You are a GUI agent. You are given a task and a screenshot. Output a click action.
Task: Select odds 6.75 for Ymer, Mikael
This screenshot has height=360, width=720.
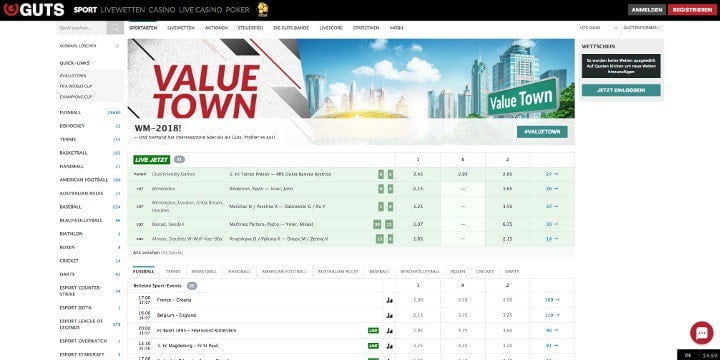click(x=507, y=225)
